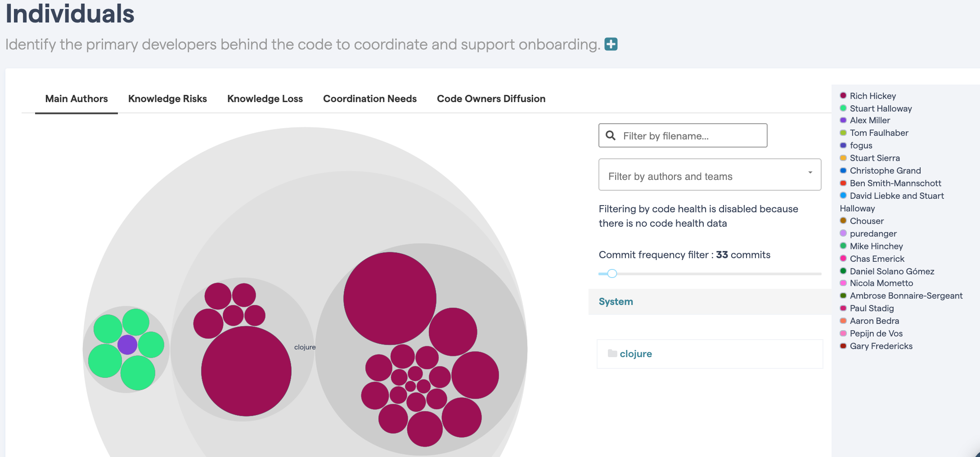
Task: Click the Ben Smith-Mannschott red legend dot
Action: [843, 183]
